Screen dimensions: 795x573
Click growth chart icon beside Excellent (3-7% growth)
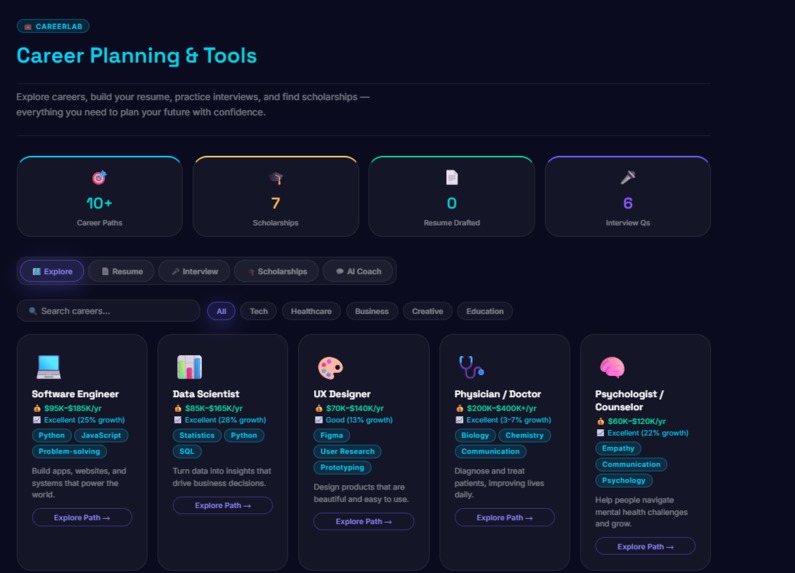[459, 420]
